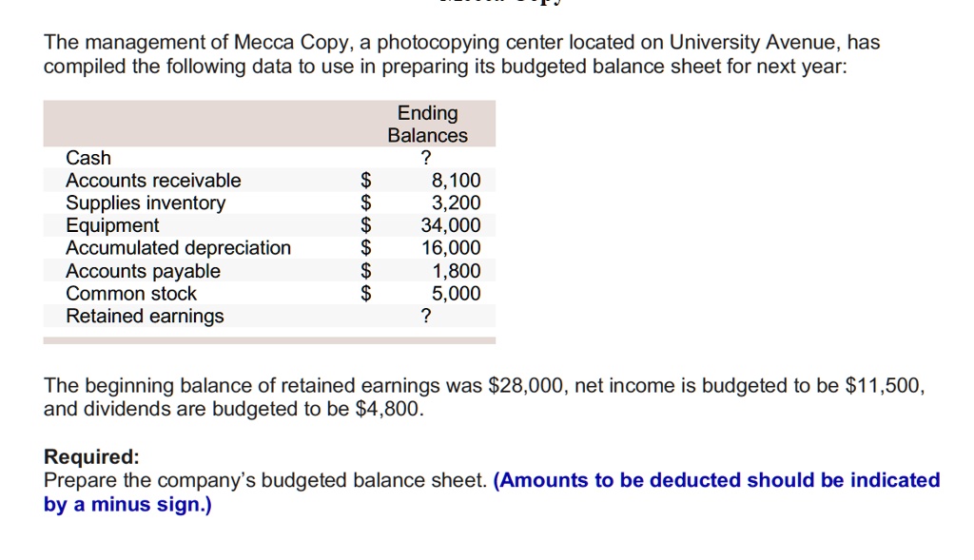Click the Supplies inventory label
The height and width of the screenshot is (560, 974).
(x=146, y=203)
